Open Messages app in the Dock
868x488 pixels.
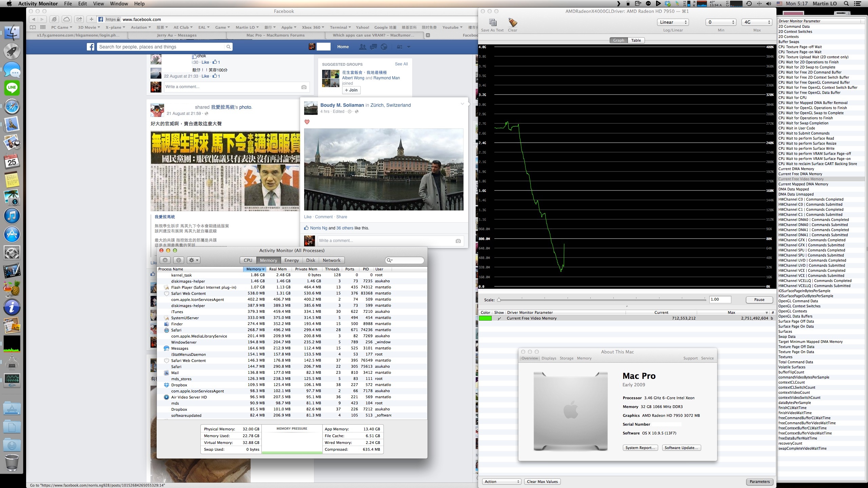(x=12, y=70)
